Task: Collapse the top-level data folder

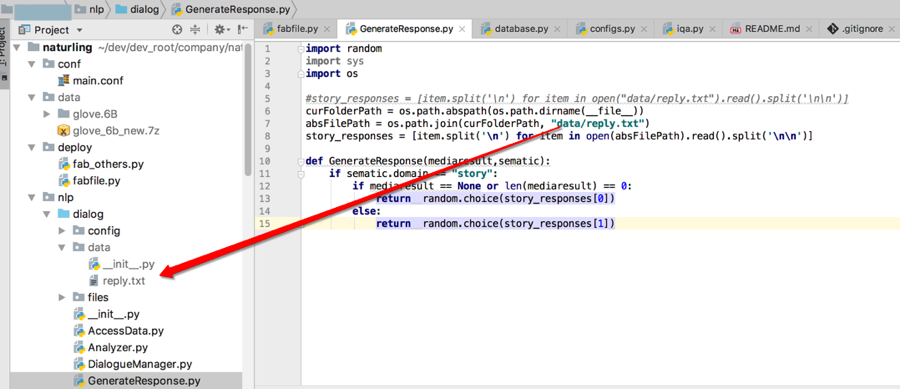Action: (32, 97)
